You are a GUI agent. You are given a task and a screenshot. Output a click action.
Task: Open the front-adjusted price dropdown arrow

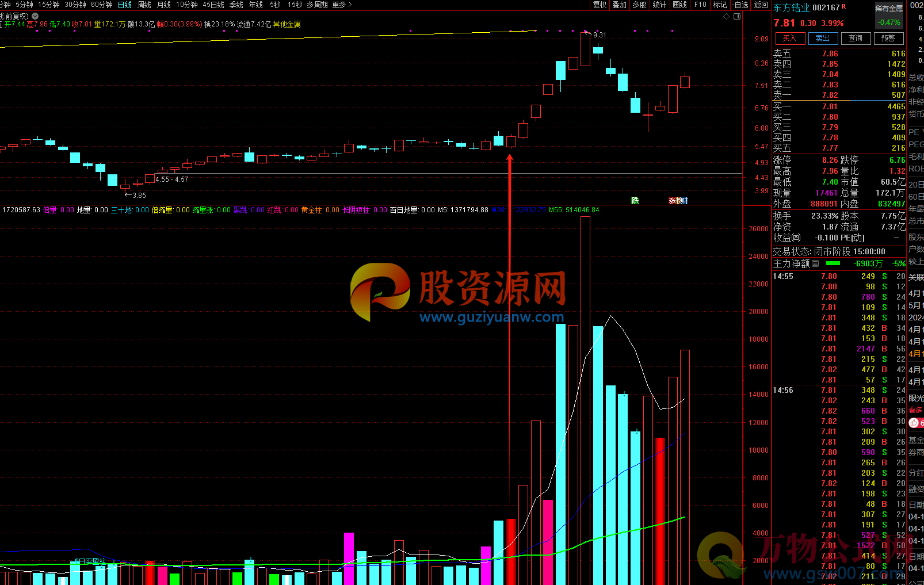35,16
